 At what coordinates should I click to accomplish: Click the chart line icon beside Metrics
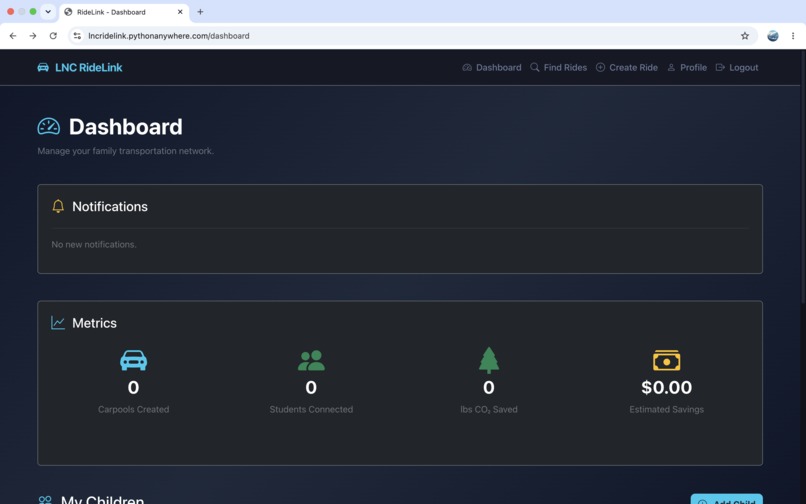(58, 323)
